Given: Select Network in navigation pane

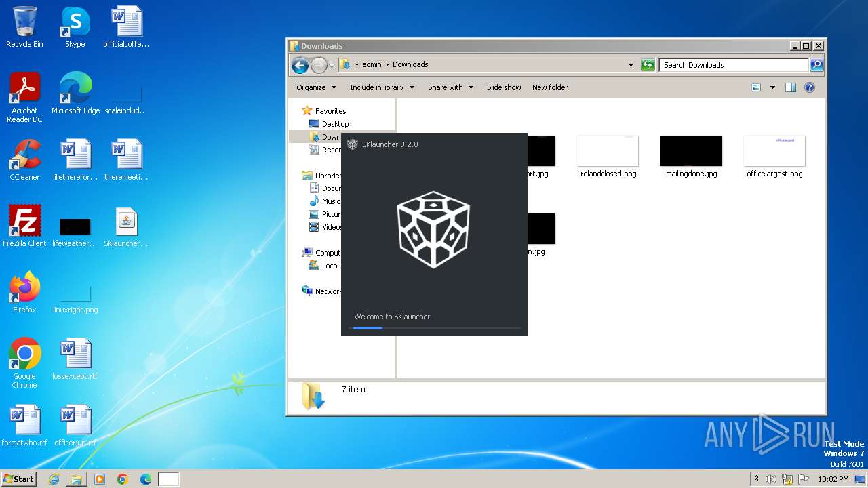Looking at the screenshot, I should [x=321, y=291].
